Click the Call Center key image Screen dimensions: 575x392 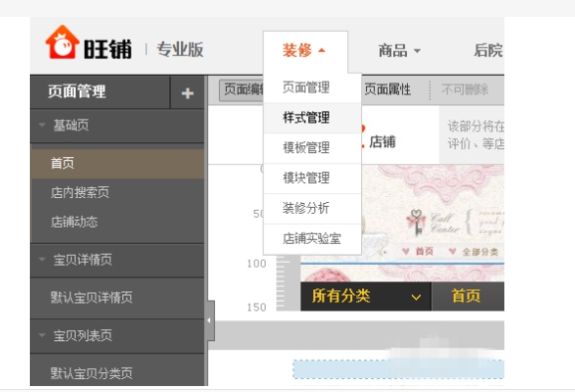tap(416, 222)
